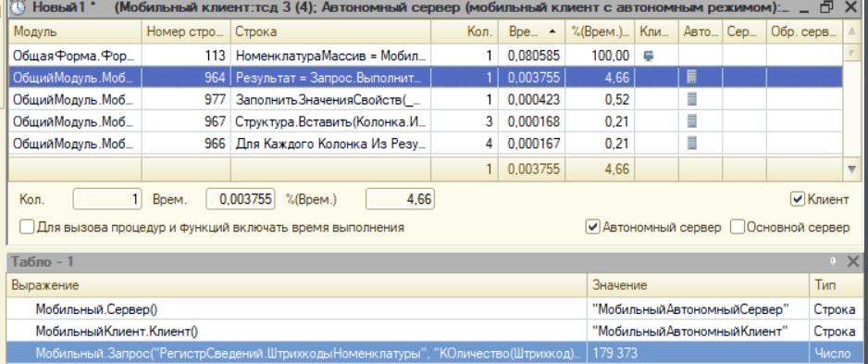Screen dimensions: 868x364
Task: Click the Выражение column header in Табло
Action: tap(297, 285)
